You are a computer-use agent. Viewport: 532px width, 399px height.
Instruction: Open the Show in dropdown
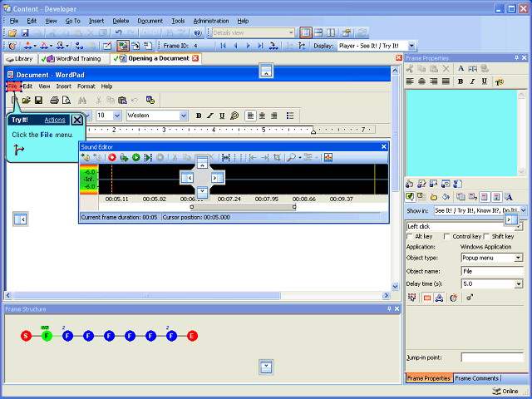click(x=524, y=210)
